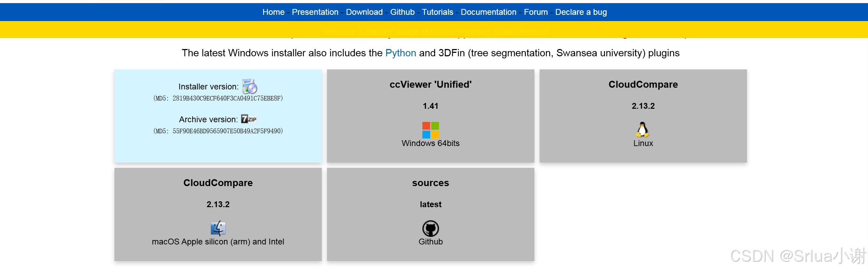This screenshot has width=868, height=270.
Task: Click the 7zip archive version icon
Action: point(249,119)
